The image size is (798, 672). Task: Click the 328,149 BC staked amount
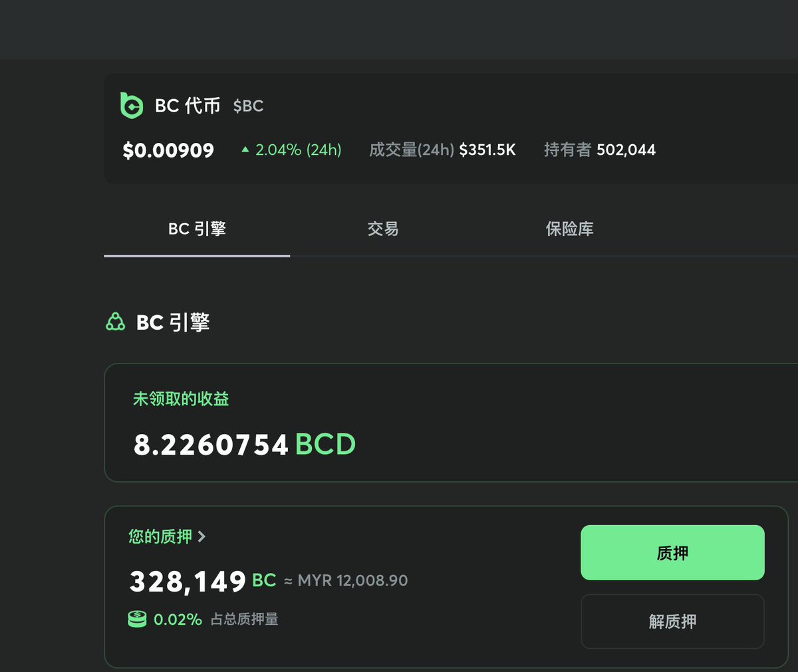point(202,582)
